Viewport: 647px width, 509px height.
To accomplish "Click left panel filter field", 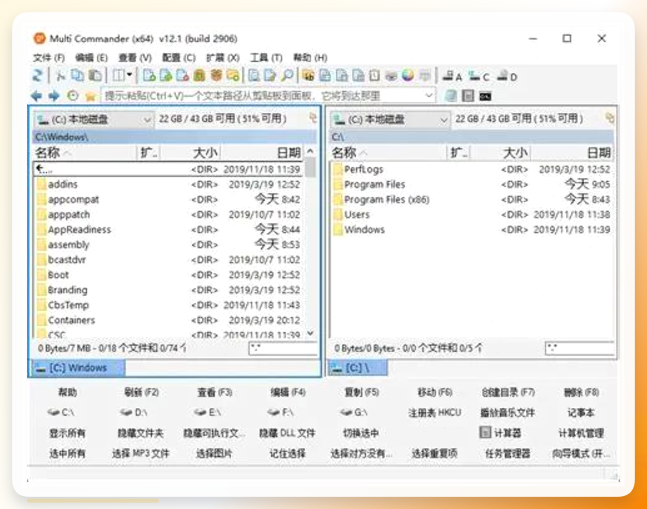I will (283, 348).
